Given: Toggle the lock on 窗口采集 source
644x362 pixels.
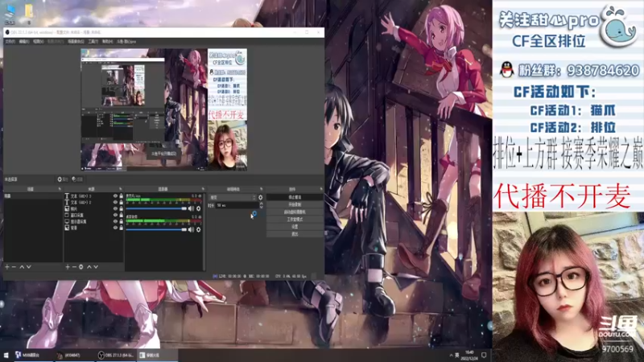Looking at the screenshot, I should pos(122,215).
